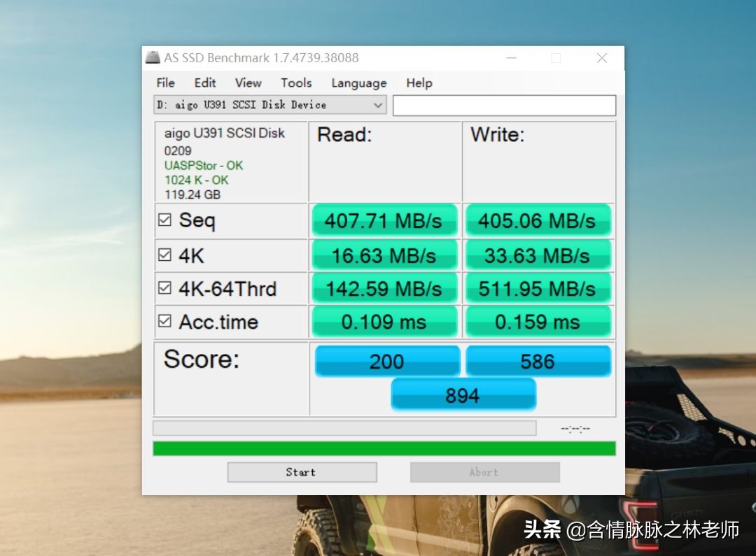Click the grayed Abort button
Viewport: 756px width, 556px height.
pyautogui.click(x=484, y=472)
